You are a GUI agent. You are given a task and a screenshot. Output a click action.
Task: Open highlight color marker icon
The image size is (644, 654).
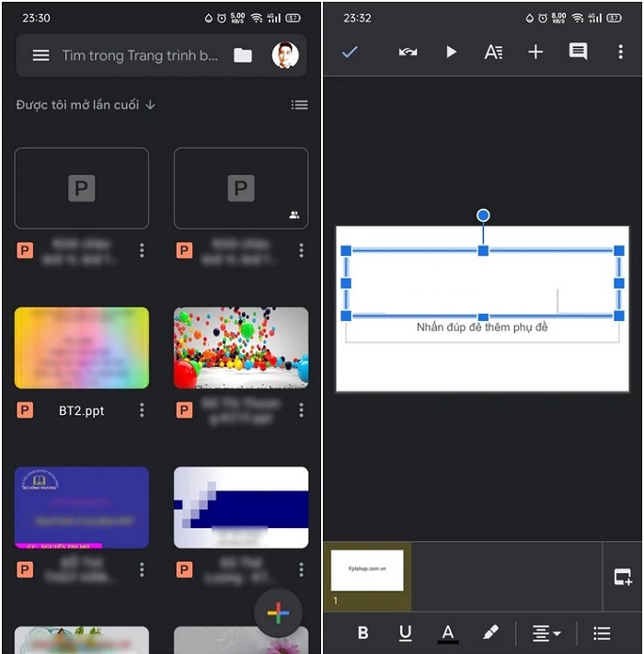pos(490,632)
